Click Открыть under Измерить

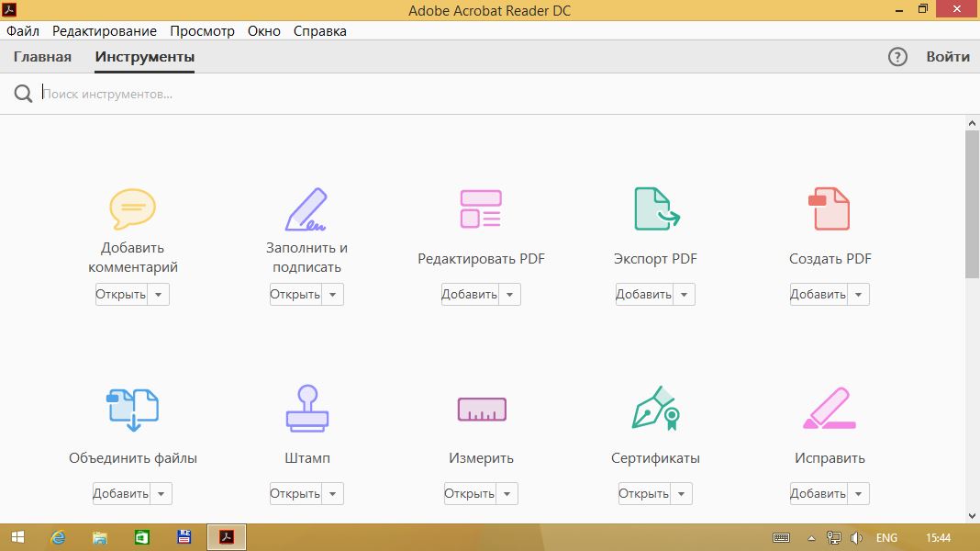470,493
